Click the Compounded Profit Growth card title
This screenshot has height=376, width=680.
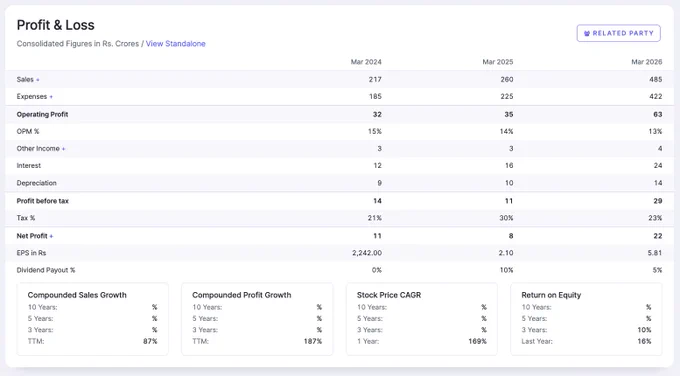click(x=242, y=295)
